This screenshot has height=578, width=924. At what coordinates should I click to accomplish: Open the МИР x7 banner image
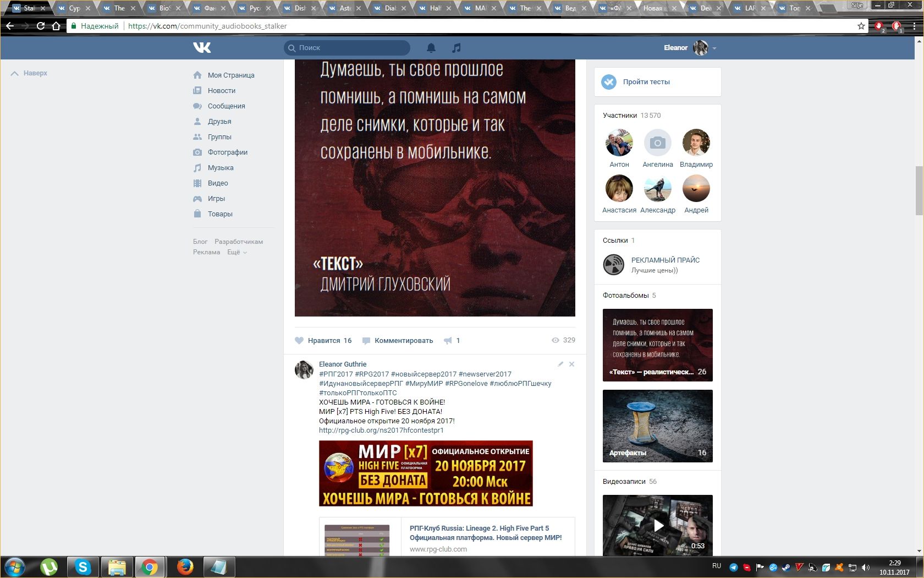(x=426, y=473)
